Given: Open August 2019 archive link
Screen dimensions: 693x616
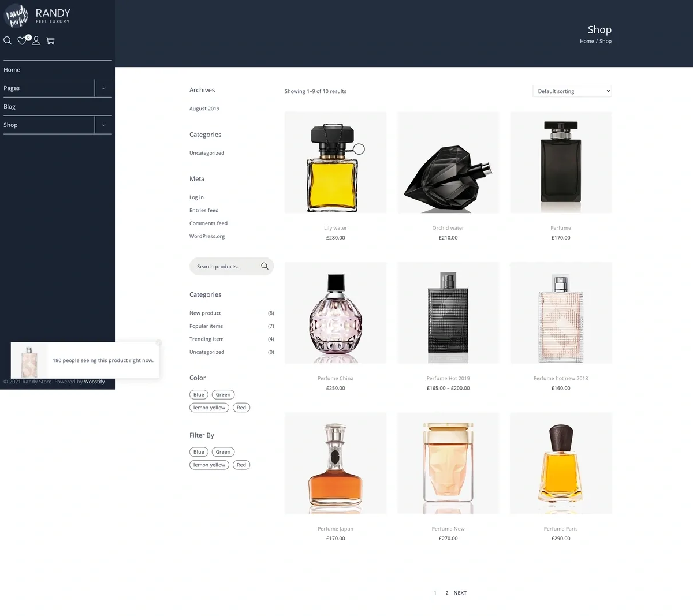Looking at the screenshot, I should click(x=204, y=109).
